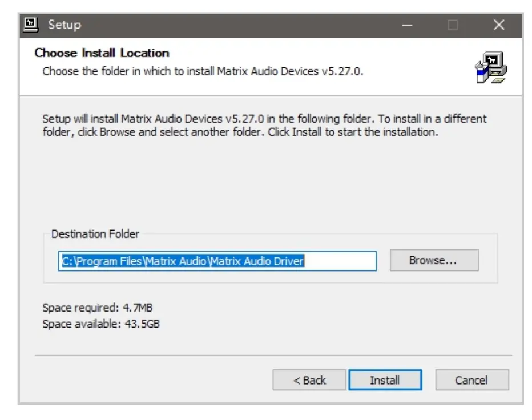Screen dimensions: 532x420
Task: Click the "Setup" window title text
Action: tap(65, 25)
